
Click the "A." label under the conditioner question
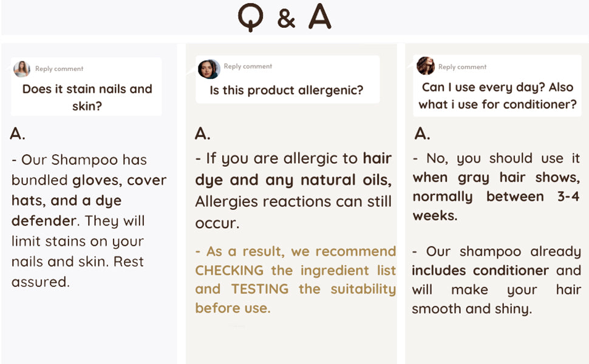421,133
